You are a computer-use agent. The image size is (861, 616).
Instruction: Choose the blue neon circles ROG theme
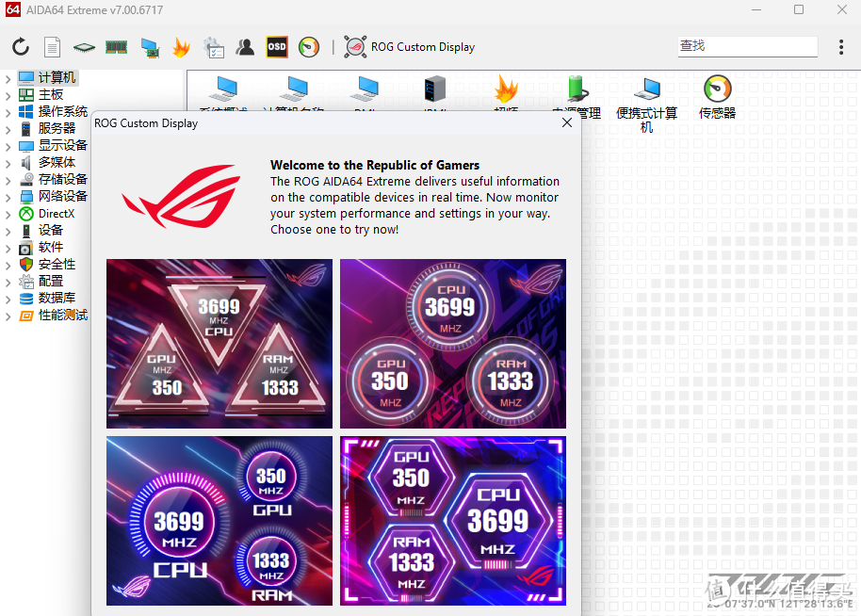(219, 521)
